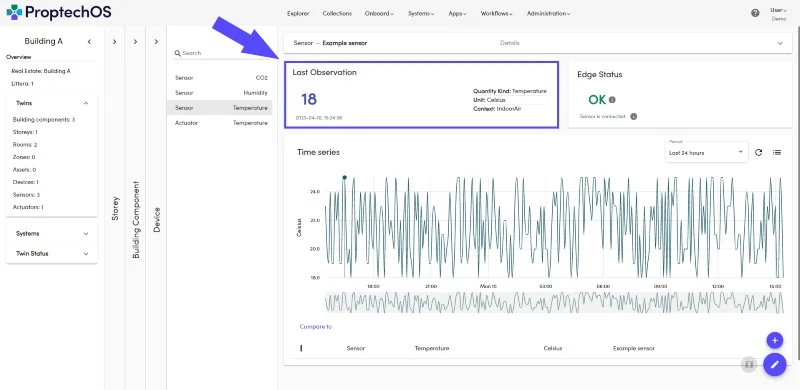Expand the Storey column

tap(114, 41)
